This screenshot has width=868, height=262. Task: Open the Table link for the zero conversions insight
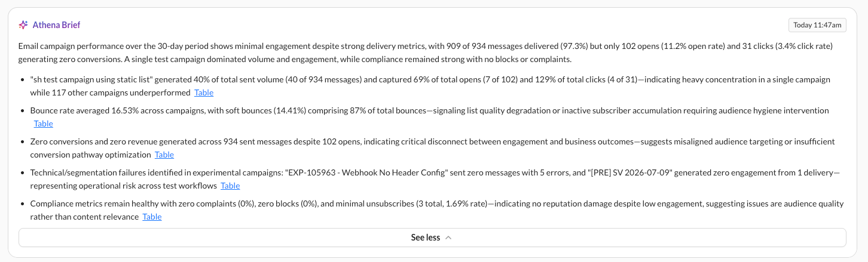tap(164, 155)
